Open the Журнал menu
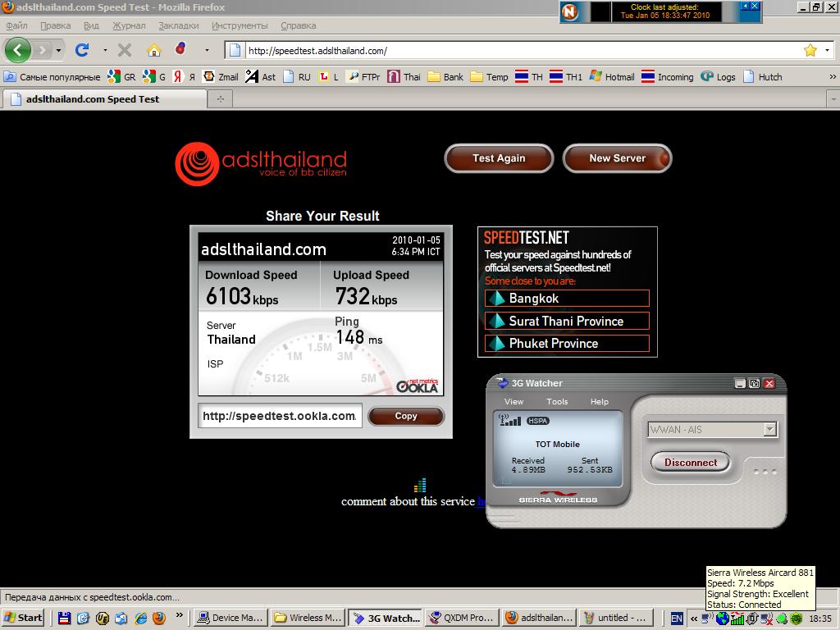 click(129, 25)
